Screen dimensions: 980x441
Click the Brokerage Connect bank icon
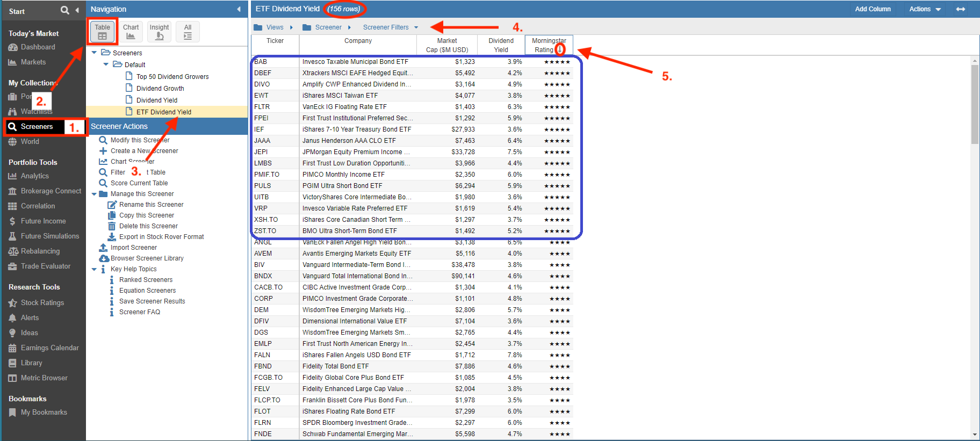click(x=12, y=191)
